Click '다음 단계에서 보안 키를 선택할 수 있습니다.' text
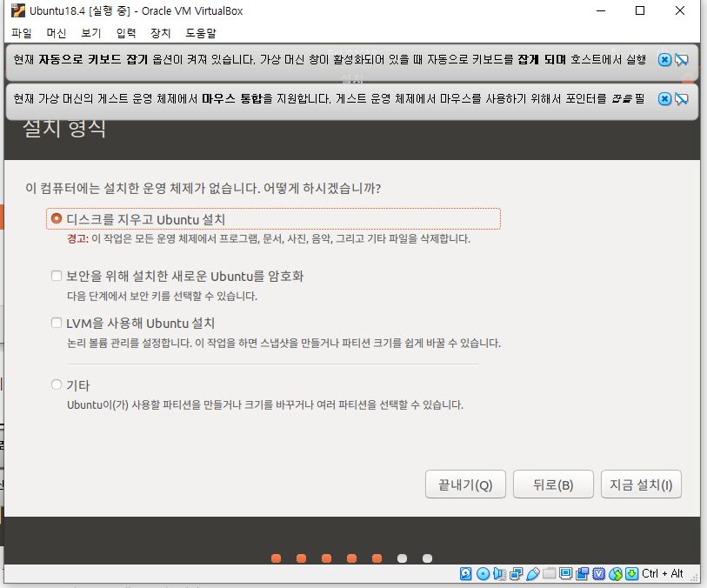 click(162, 297)
